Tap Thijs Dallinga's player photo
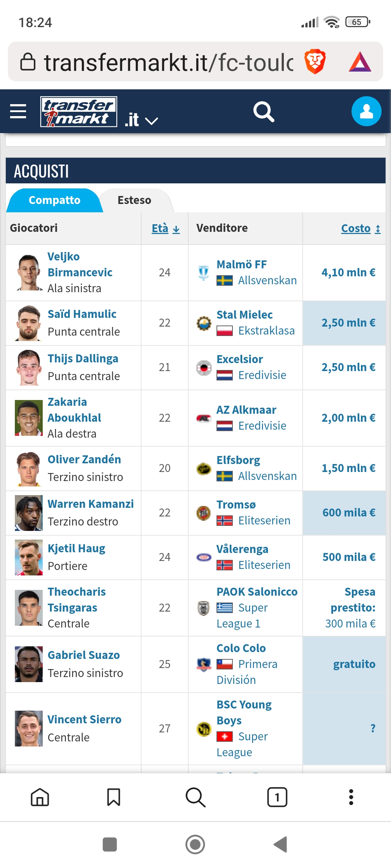391x868 pixels. click(29, 367)
